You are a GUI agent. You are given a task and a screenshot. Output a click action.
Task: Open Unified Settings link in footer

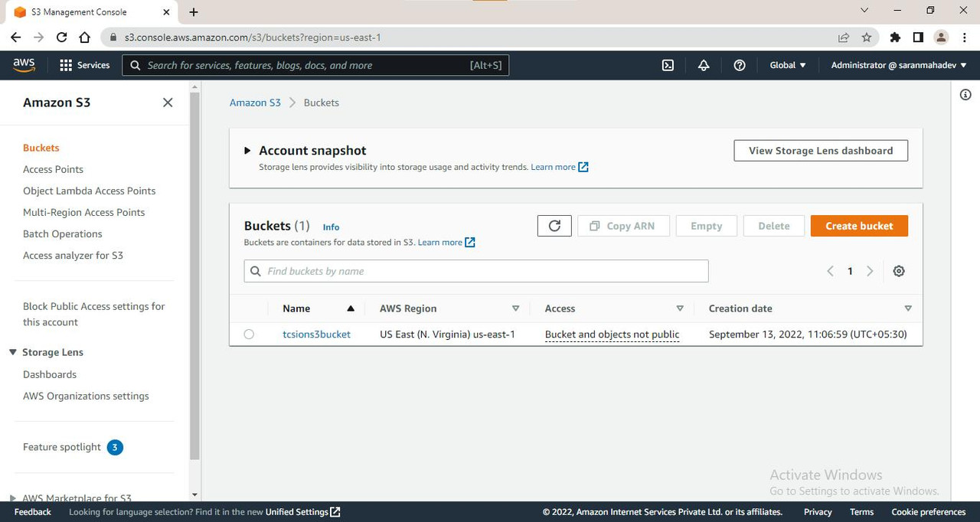tap(303, 512)
